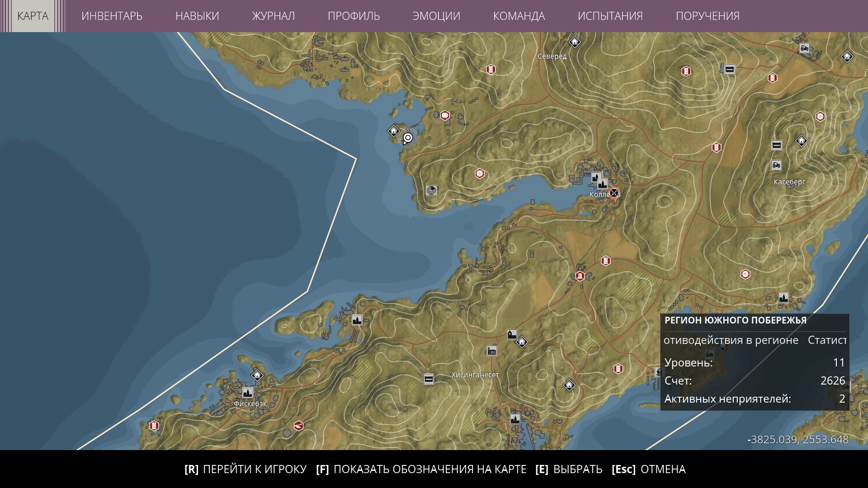Select the red hexagon building marker south of Колле

[x=580, y=276]
